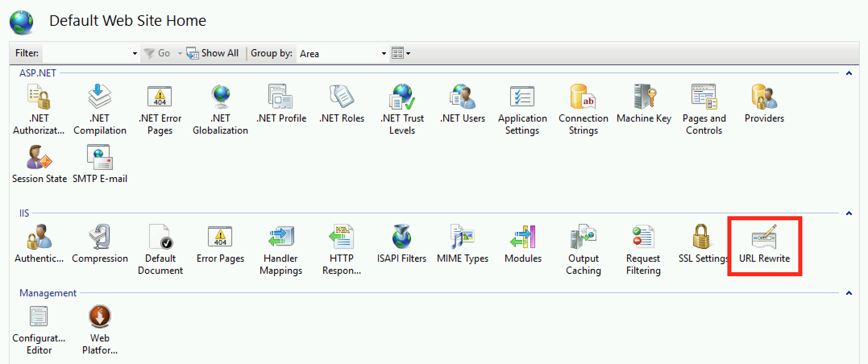The image size is (868, 364).
Task: Open Pages and Controls feature
Action: (x=704, y=109)
